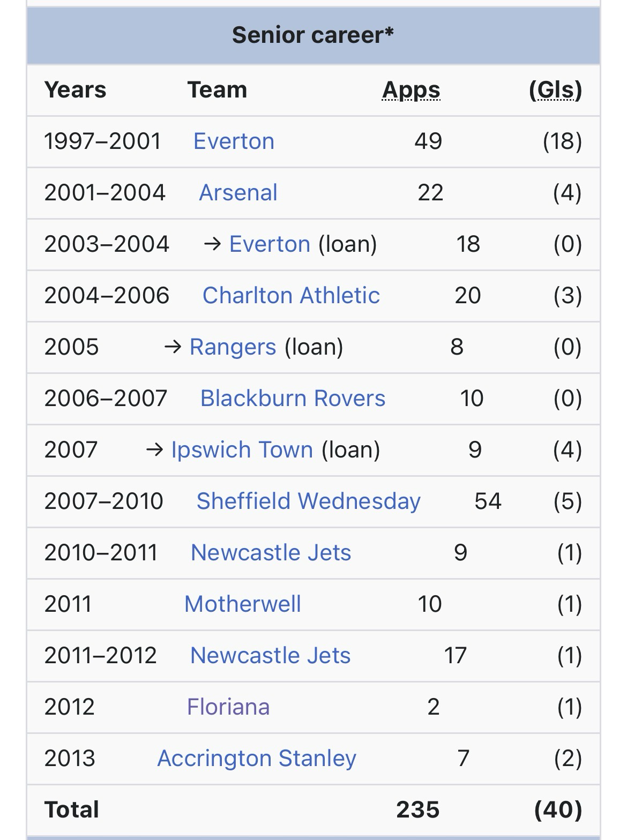This screenshot has width=627, height=840.
Task: Click the Years column header
Action: tap(75, 90)
